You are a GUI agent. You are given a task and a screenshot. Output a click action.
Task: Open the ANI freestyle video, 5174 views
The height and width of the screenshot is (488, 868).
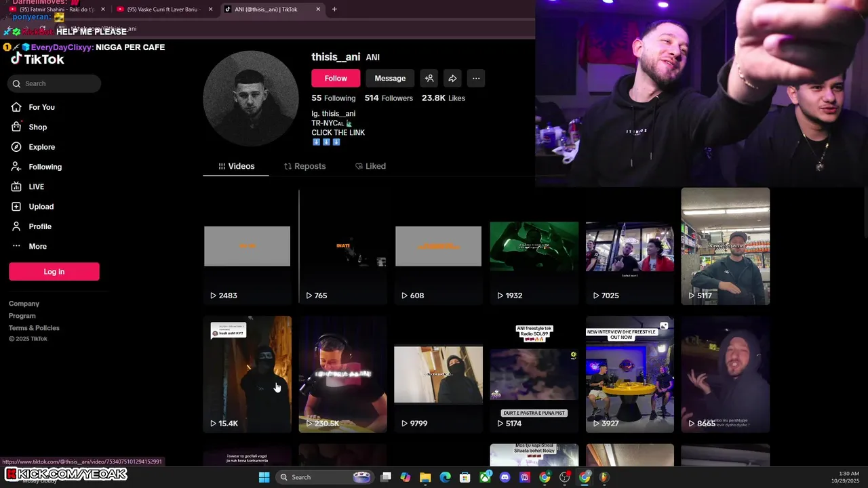tap(534, 374)
